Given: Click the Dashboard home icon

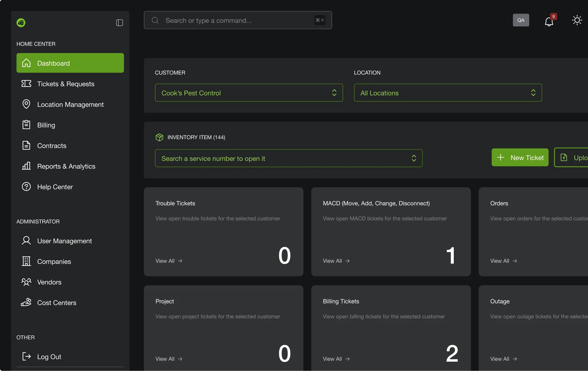Looking at the screenshot, I should [26, 63].
